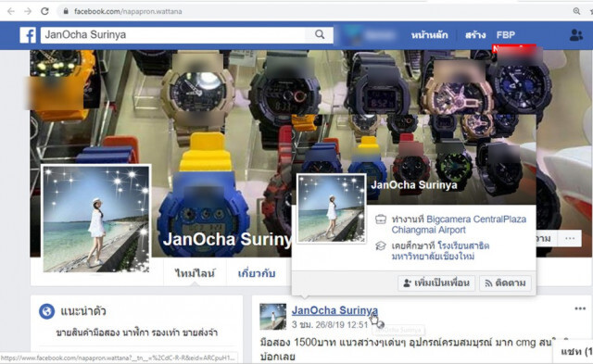The height and width of the screenshot is (364, 593).
Task: Open the แชท panel tab
Action: [574, 352]
